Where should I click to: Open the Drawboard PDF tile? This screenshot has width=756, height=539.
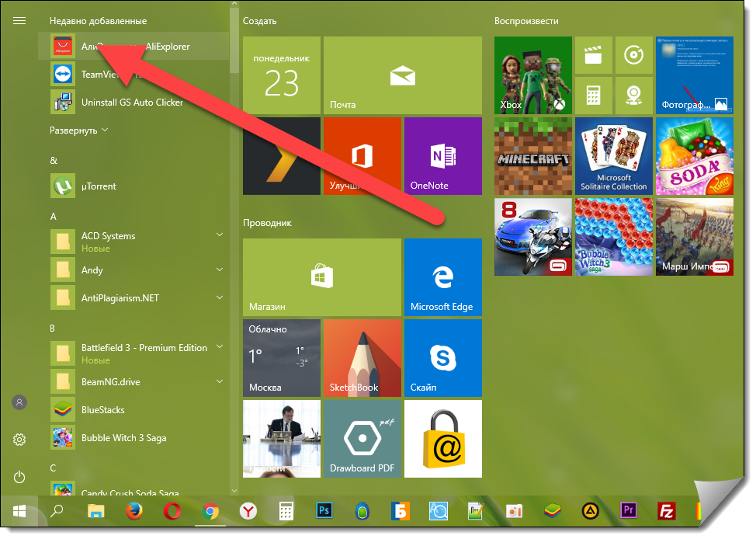[x=362, y=439]
